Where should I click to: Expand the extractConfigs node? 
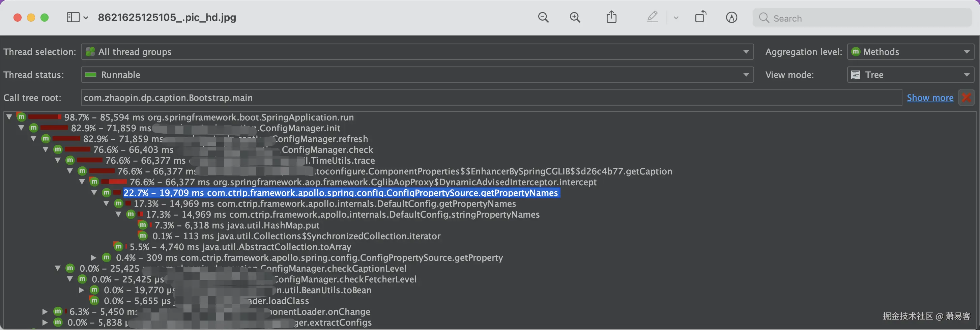pos(45,322)
